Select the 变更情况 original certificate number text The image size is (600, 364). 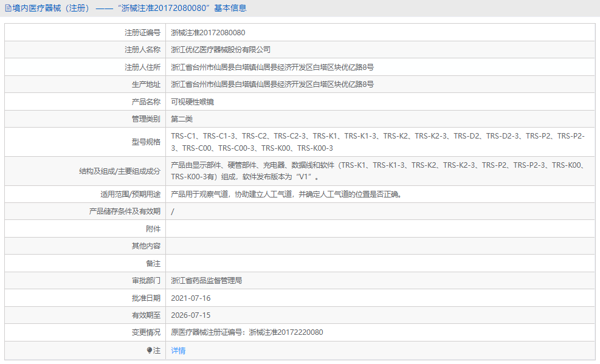click(246, 332)
